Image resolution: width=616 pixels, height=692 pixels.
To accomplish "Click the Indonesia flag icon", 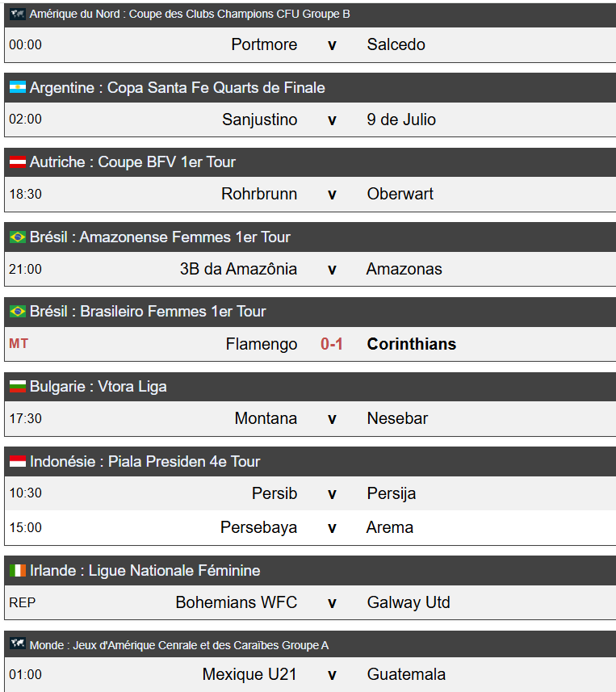I will (x=18, y=461).
